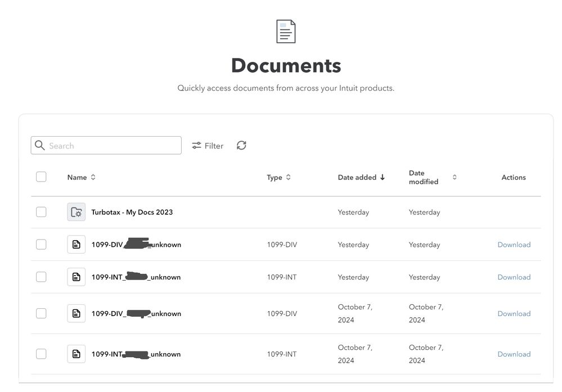Click the Documents heading
The image size is (562, 392).
point(286,66)
